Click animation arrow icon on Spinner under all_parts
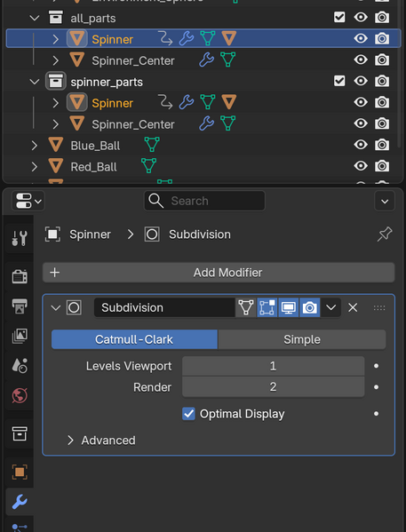 coord(165,38)
